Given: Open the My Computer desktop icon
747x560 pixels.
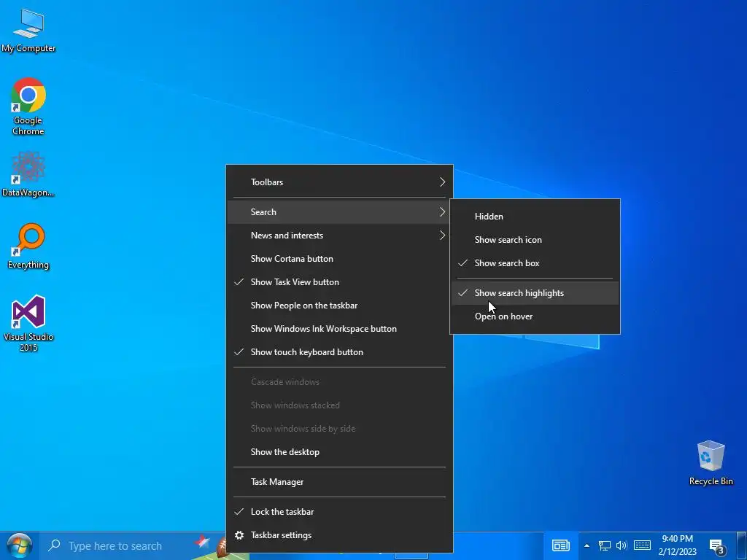Looking at the screenshot, I should coord(28,30).
